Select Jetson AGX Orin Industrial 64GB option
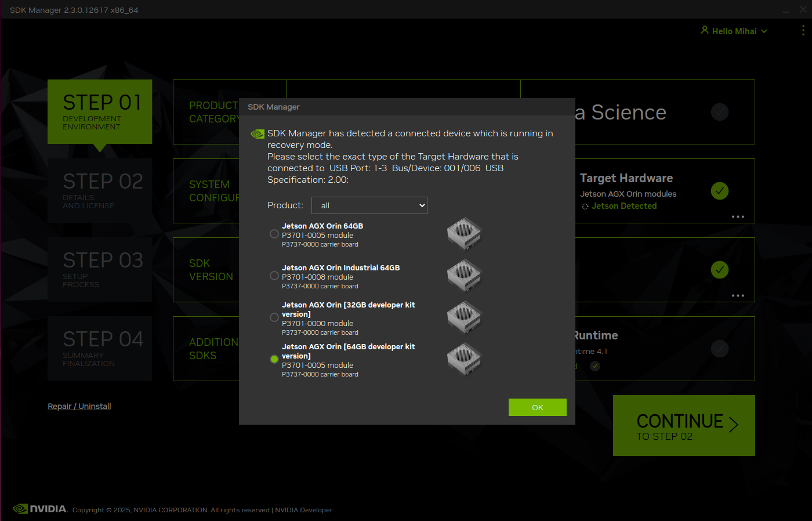The image size is (812, 521). (x=274, y=276)
